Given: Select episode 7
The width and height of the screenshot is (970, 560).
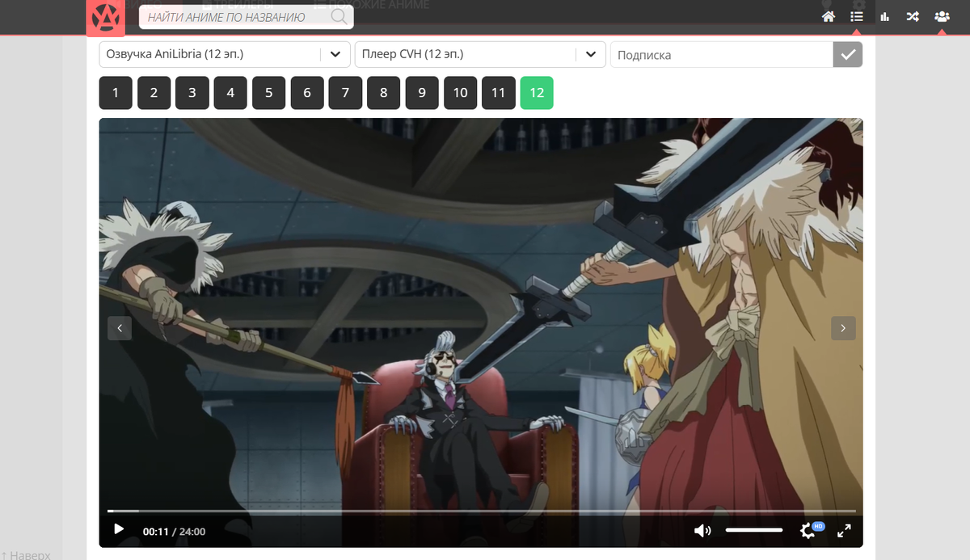Looking at the screenshot, I should tap(345, 93).
